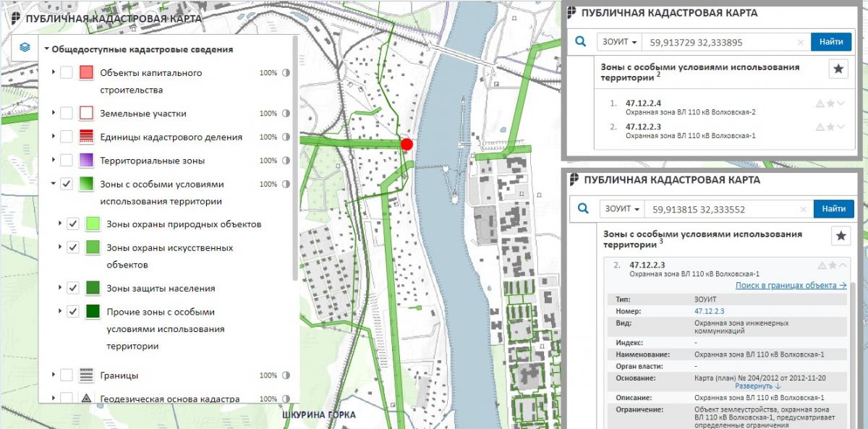The height and width of the screenshot is (429, 868).
Task: Click the green Зоны защиты населения color swatch
Action: 93,288
